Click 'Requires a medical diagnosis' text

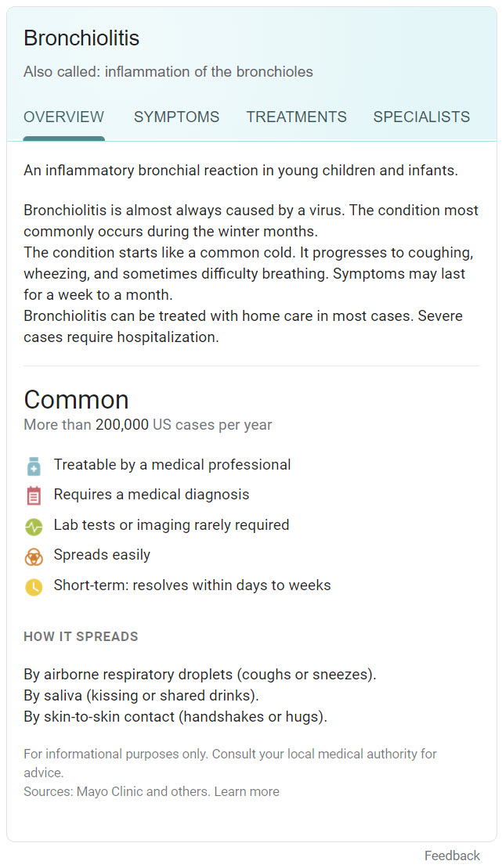point(151,495)
